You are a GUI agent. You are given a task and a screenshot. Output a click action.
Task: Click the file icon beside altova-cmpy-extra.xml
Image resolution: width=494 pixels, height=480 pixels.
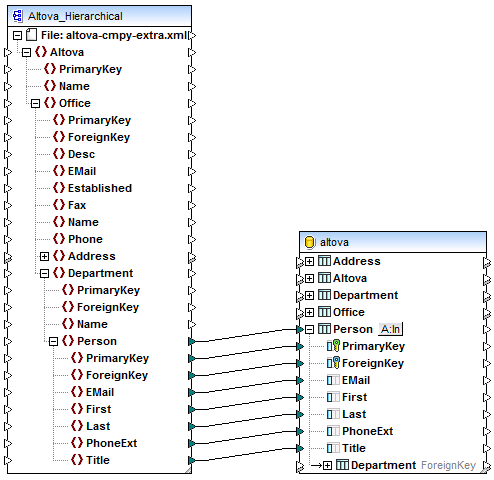[31, 35]
